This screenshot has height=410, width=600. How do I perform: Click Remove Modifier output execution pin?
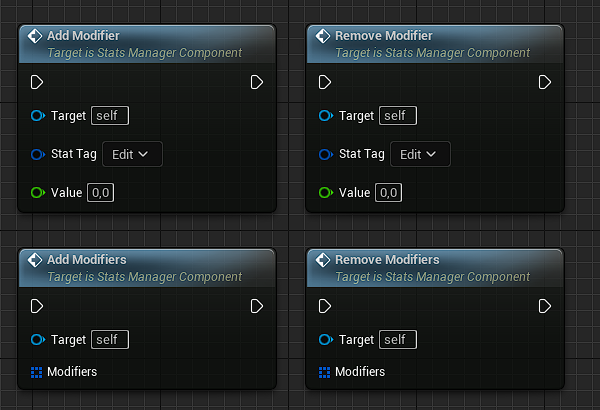[545, 82]
